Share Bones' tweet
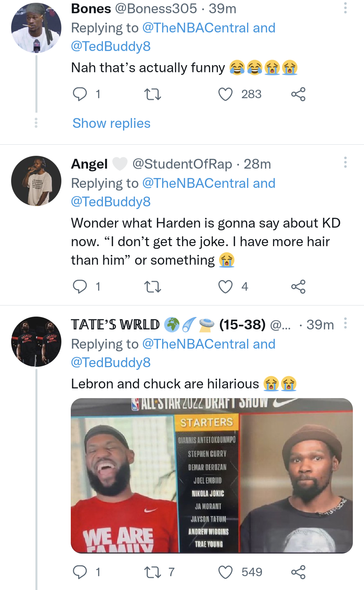Image resolution: width=364 pixels, height=590 pixels. 299,94
